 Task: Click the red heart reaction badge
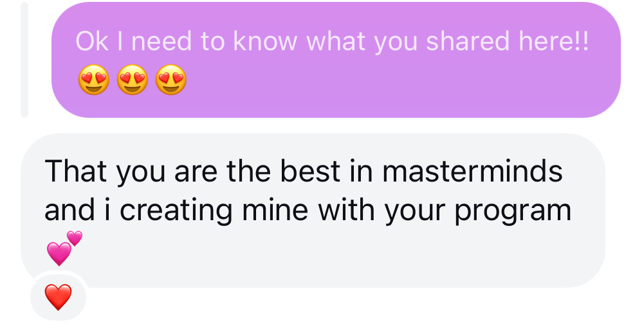(58, 297)
